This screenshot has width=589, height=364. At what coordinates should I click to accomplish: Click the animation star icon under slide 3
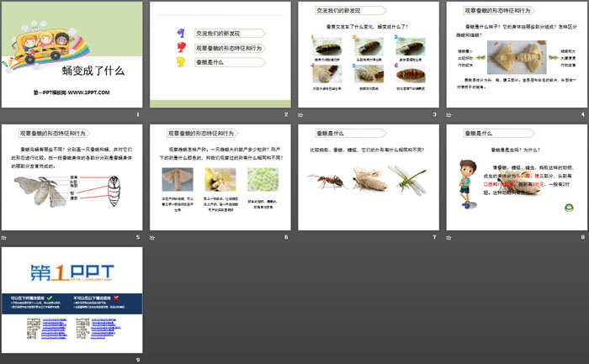click(x=300, y=115)
